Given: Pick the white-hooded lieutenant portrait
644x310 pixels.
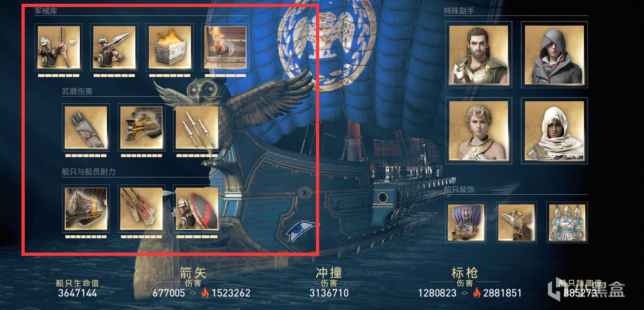Looking at the screenshot, I should 554,130.
